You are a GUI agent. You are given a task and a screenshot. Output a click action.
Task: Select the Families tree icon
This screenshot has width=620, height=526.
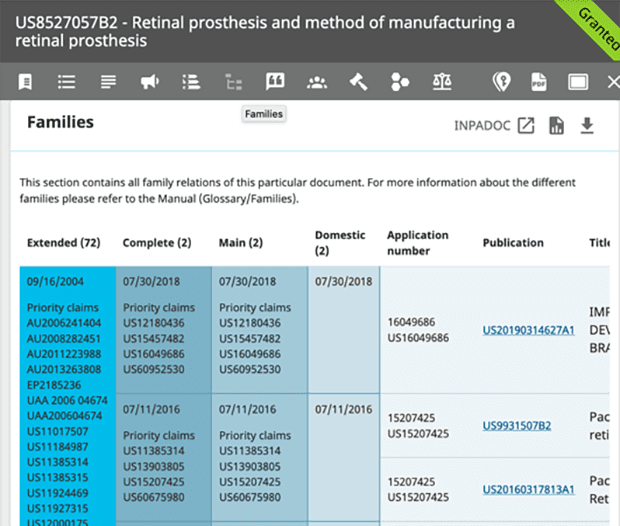[x=233, y=82]
